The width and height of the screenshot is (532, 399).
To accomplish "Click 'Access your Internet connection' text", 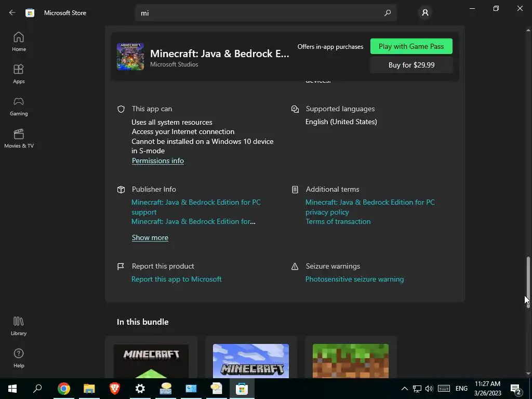I will [x=183, y=131].
